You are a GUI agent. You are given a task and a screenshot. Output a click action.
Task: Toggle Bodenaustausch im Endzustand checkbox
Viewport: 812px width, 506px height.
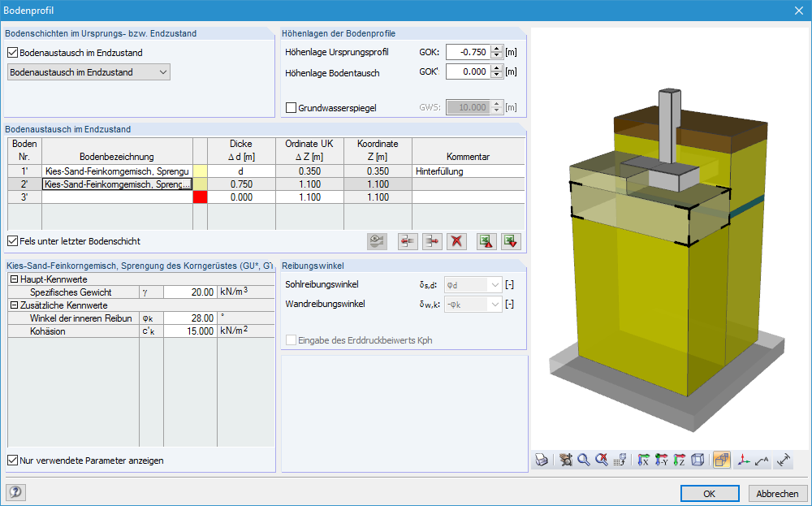[13, 52]
